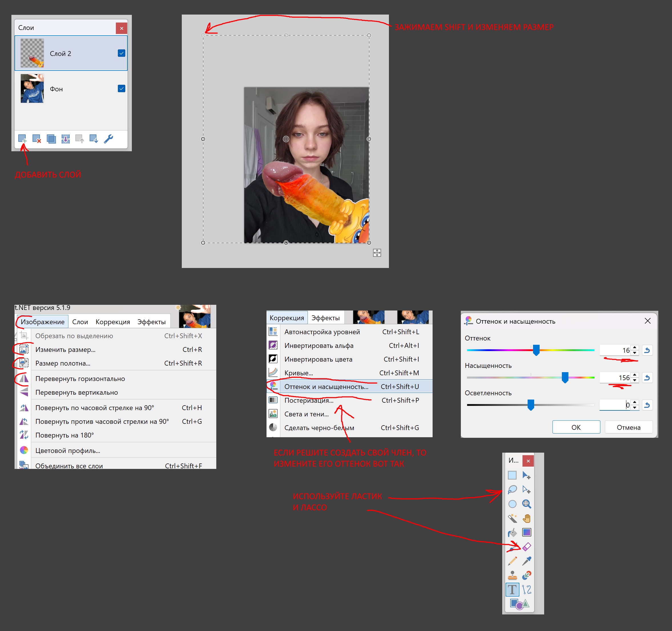
Task: Toggle visibility checkbox of Слой 2
Action: (x=121, y=53)
